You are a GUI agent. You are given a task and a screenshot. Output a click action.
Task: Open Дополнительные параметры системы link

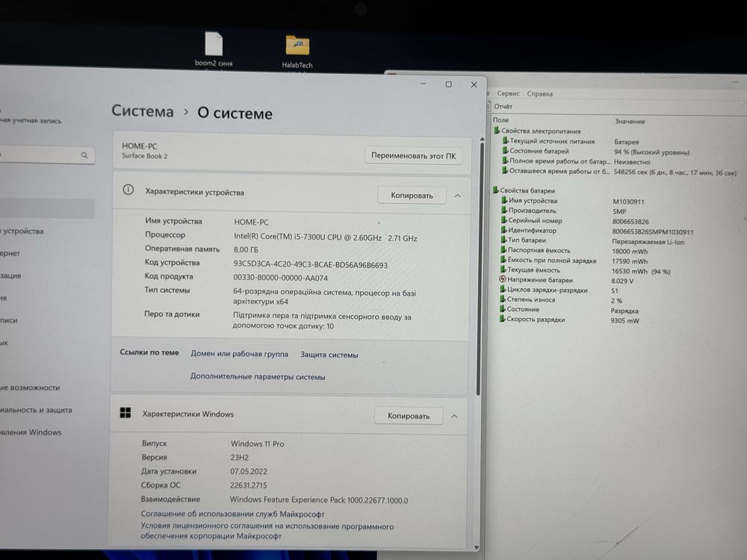coord(258,376)
